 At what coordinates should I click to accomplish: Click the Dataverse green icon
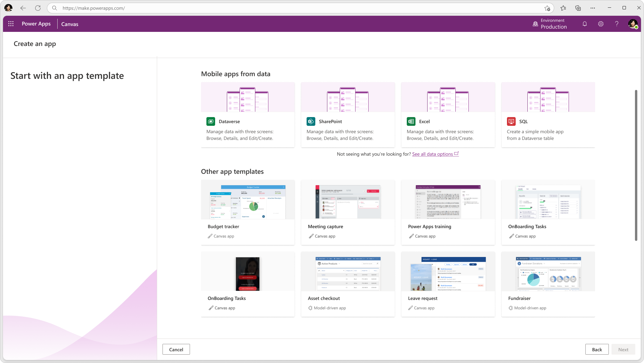coord(211,121)
